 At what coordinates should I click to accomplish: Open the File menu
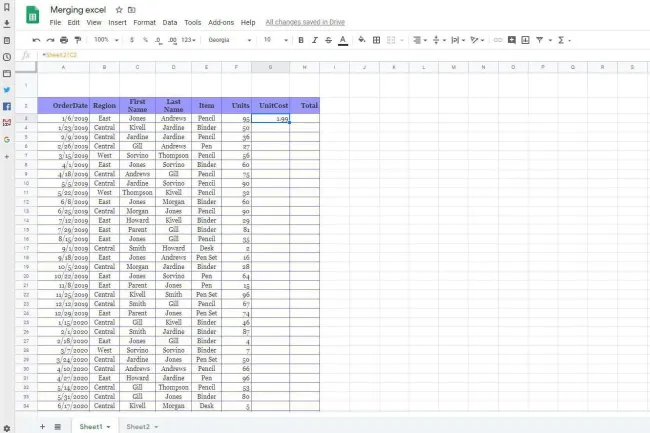tap(55, 22)
